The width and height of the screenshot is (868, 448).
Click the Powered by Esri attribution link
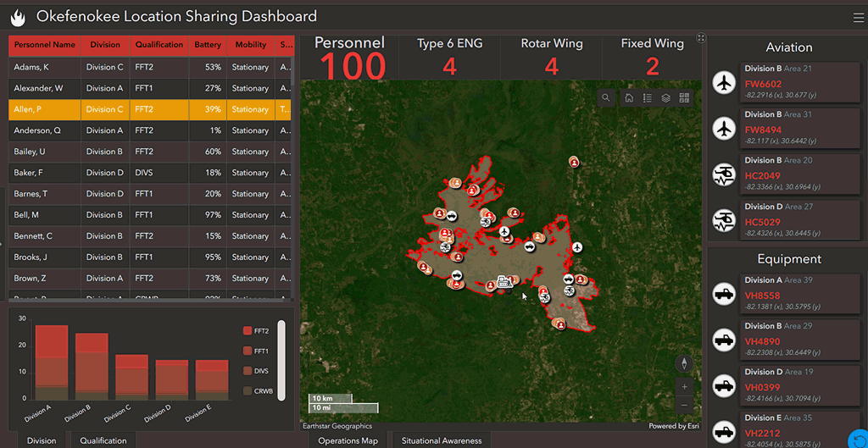[x=674, y=427]
